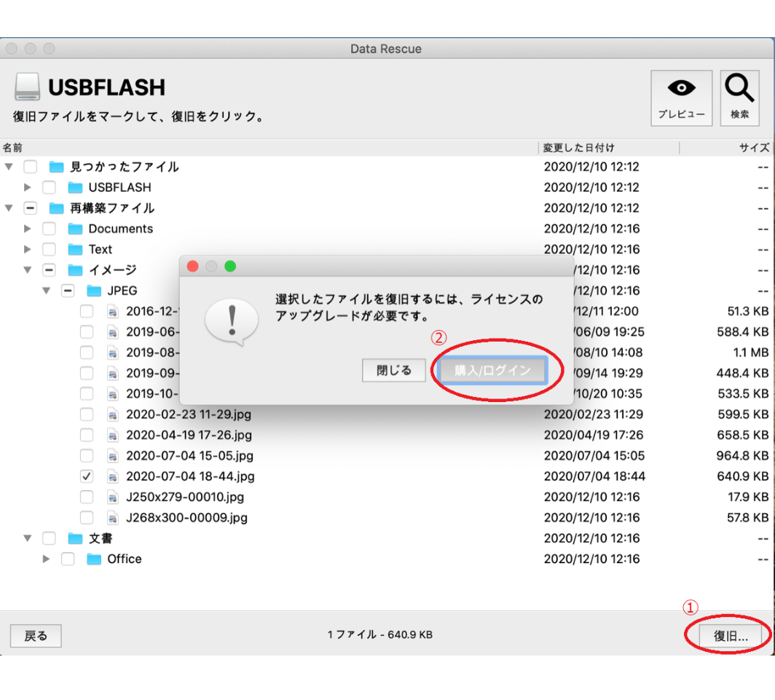Click the 見つかったファイル folder icon
Image resolution: width=775 pixels, height=700 pixels.
click(57, 167)
